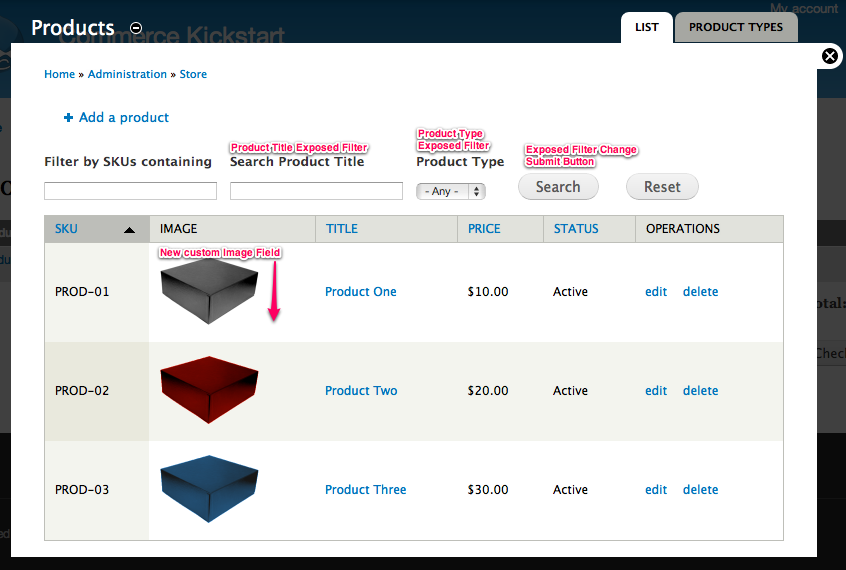
Task: Sort table by TITLE column header
Action: 342,229
